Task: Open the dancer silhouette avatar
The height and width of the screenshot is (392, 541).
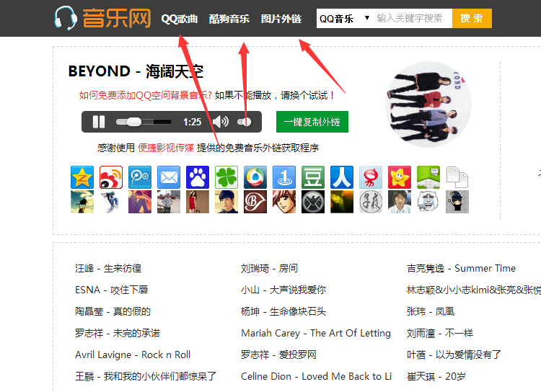Action: coord(111,202)
